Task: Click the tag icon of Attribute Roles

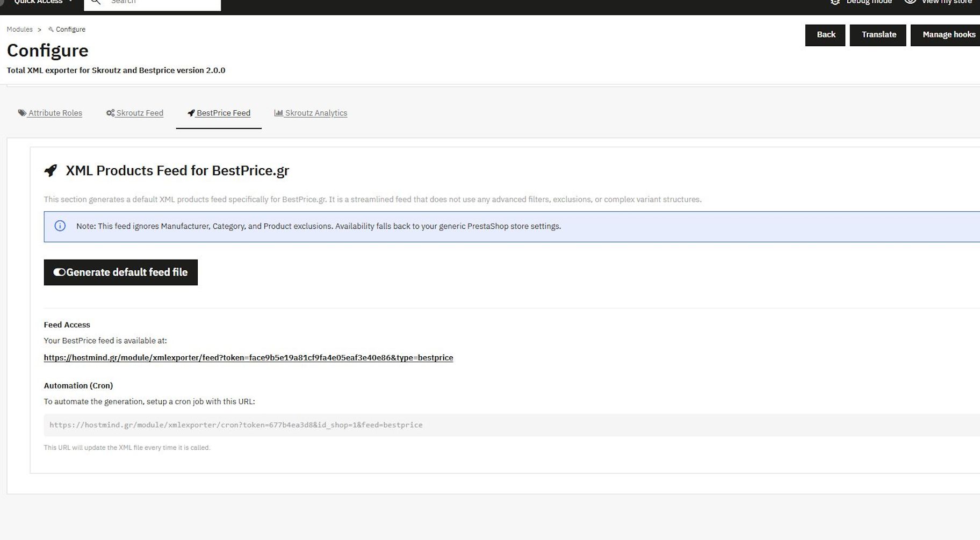Action: tap(22, 113)
